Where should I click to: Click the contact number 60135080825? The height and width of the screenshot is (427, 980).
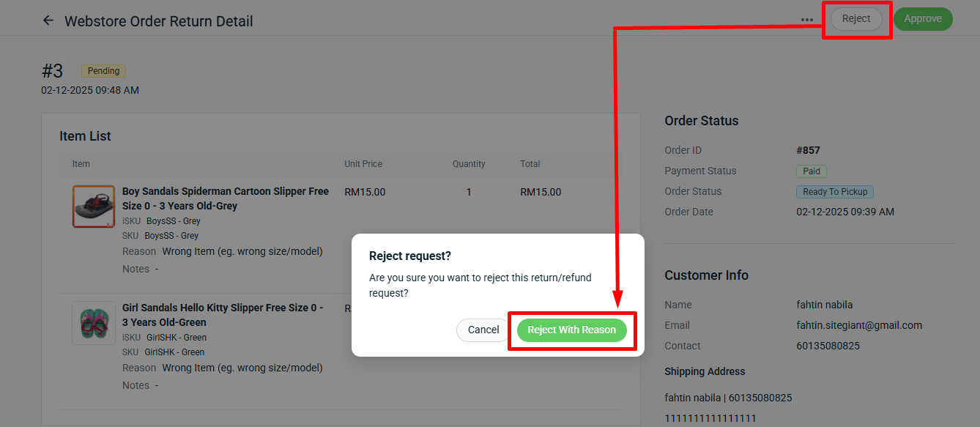pyautogui.click(x=828, y=346)
